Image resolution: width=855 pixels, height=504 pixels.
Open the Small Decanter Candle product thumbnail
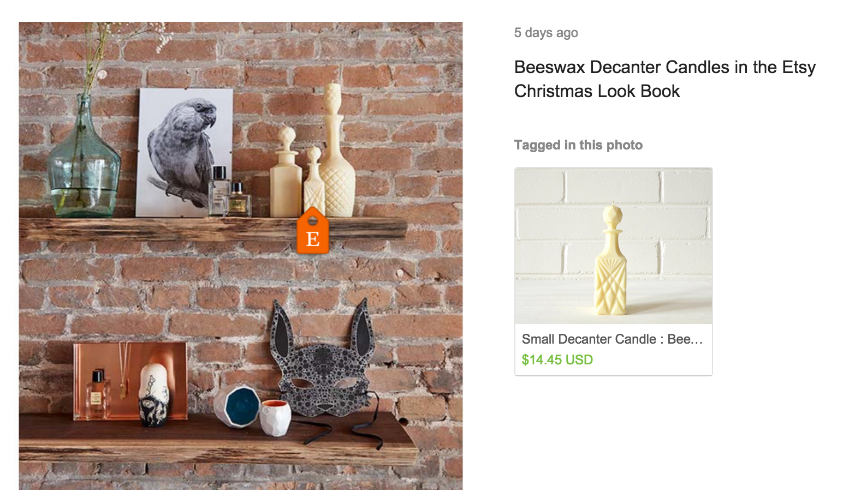[613, 246]
